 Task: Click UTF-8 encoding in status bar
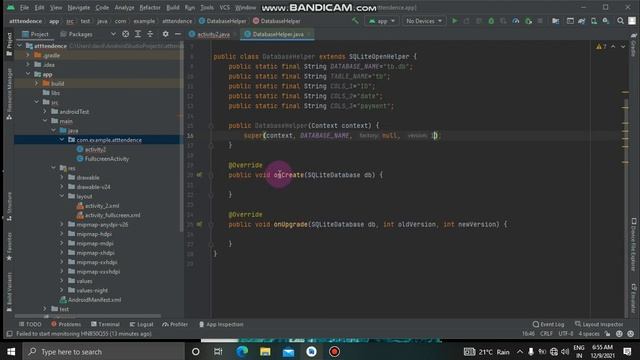coord(566,333)
